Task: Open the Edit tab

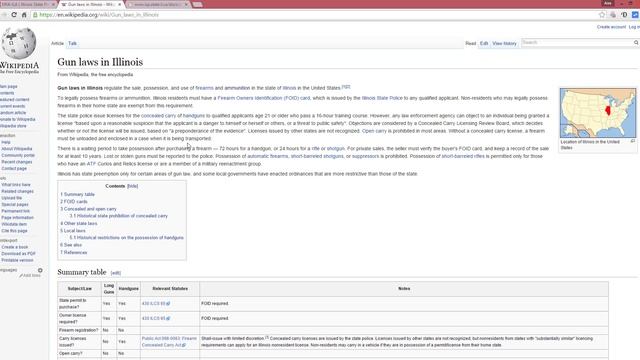Action: [484, 43]
